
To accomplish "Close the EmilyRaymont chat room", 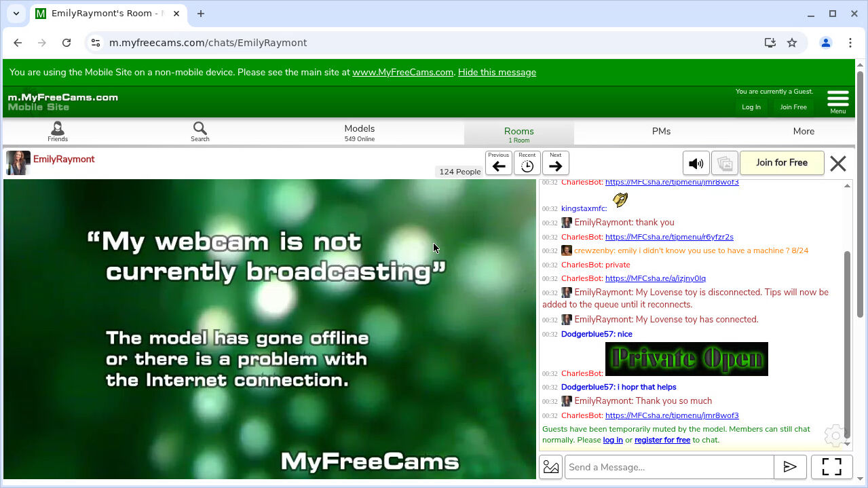I will click(x=838, y=164).
